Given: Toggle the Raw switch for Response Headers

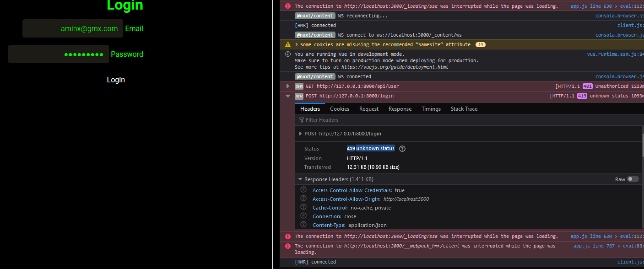Looking at the screenshot, I should pyautogui.click(x=633, y=179).
